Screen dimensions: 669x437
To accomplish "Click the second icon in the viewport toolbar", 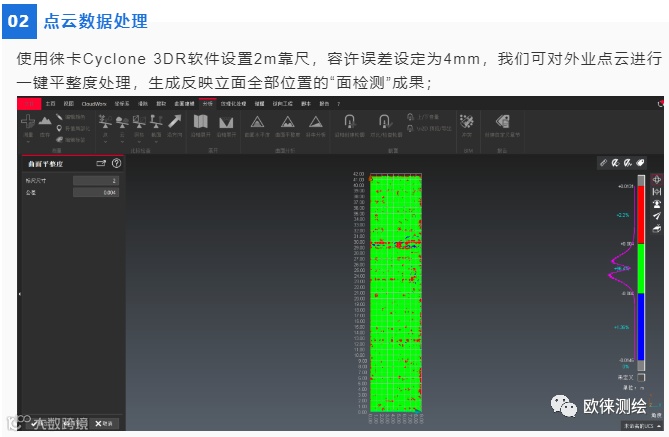I will click(615, 163).
